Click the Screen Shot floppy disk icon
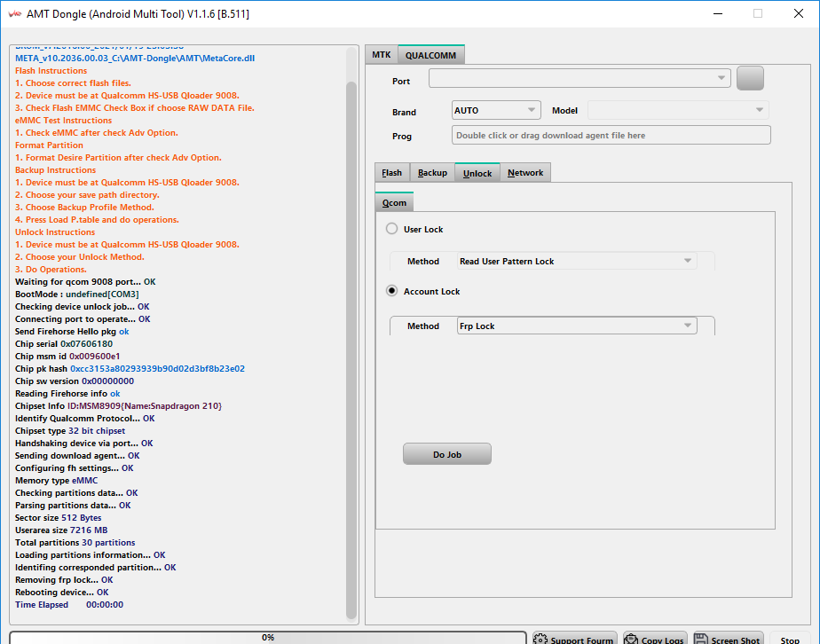Screen dimensions: 820x644 point(701,640)
